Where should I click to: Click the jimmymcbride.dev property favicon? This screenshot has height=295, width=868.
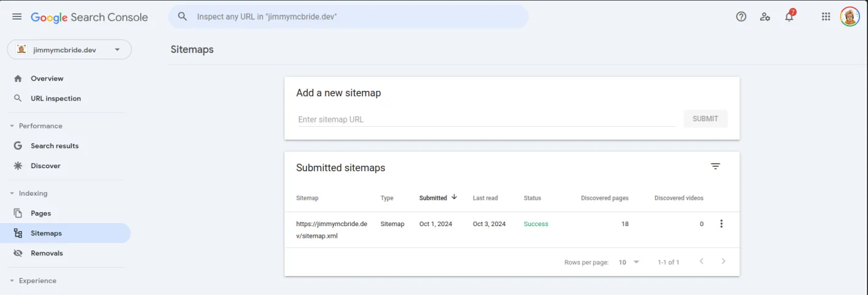(x=22, y=49)
